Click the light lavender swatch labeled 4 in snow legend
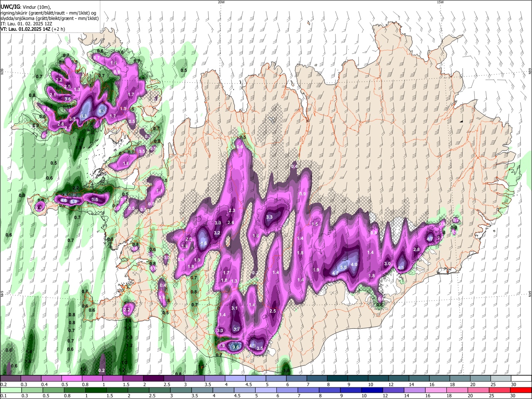The width and height of the screenshot is (532, 399). pos(235,379)
